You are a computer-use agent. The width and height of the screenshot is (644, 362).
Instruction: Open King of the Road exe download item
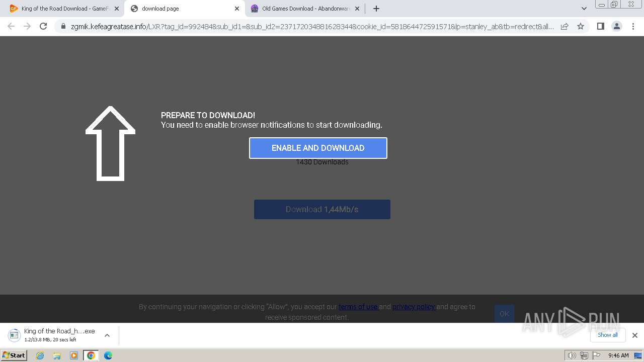53,335
